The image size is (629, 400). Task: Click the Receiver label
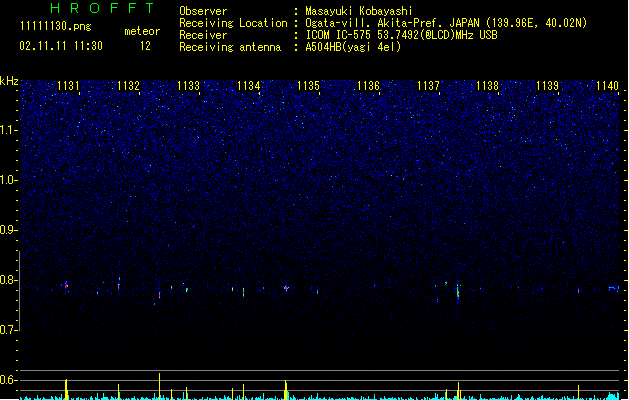point(203,35)
